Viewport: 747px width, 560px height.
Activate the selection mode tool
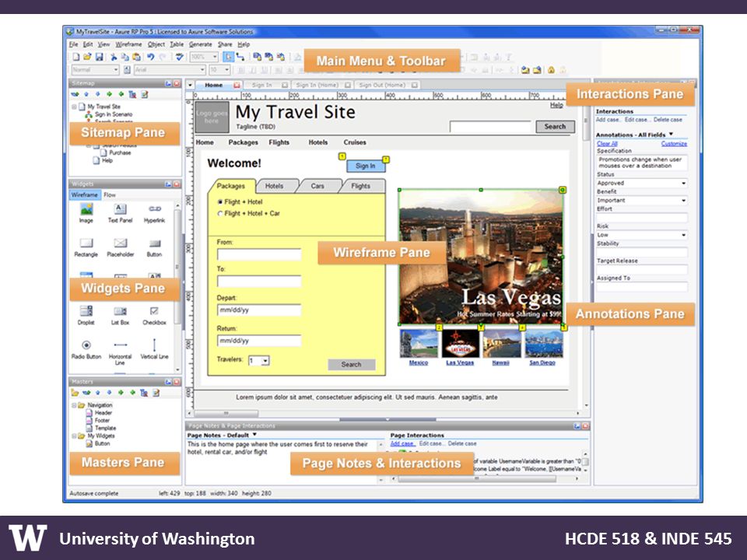pos(229,57)
